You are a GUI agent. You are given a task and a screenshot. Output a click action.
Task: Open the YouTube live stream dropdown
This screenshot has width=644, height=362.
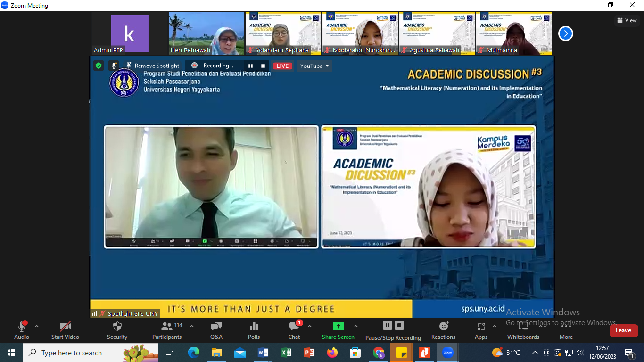tap(314, 66)
